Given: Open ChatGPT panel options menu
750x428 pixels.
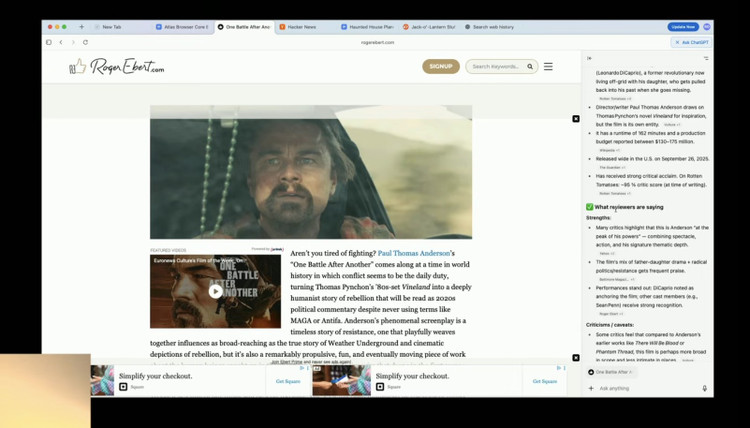Looking at the screenshot, I should click(x=706, y=58).
